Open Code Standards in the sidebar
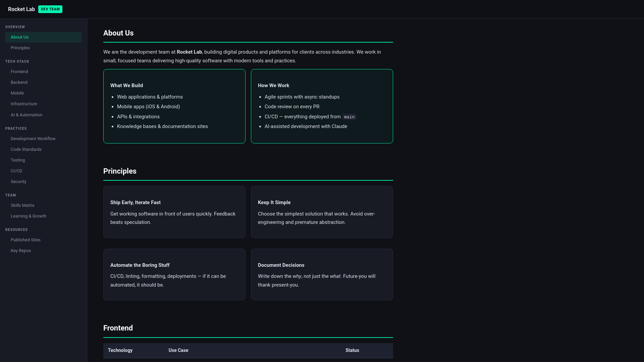 point(43,149)
